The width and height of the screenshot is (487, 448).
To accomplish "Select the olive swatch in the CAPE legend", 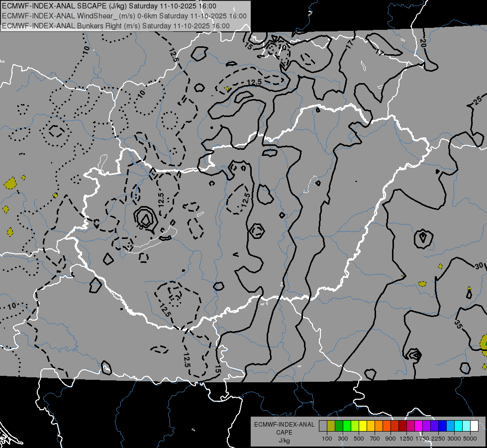I will tap(331, 426).
